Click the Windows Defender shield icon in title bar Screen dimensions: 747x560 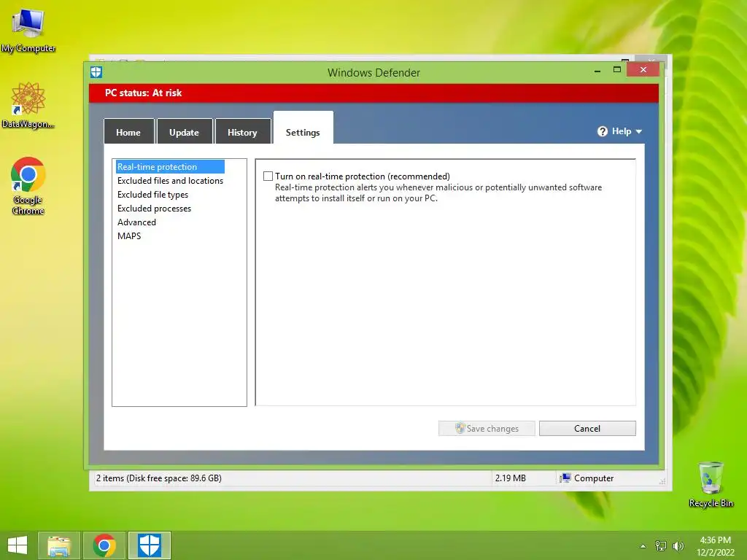pyautogui.click(x=96, y=72)
